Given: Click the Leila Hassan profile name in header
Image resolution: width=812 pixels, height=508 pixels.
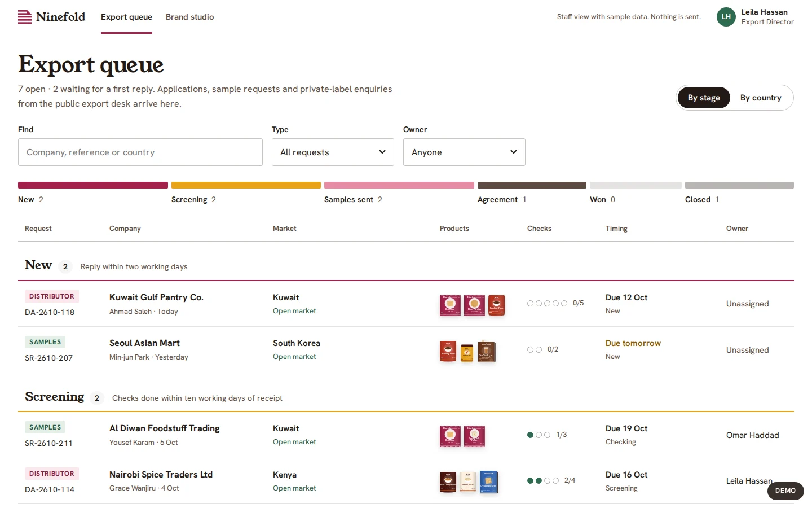Looking at the screenshot, I should point(765,12).
